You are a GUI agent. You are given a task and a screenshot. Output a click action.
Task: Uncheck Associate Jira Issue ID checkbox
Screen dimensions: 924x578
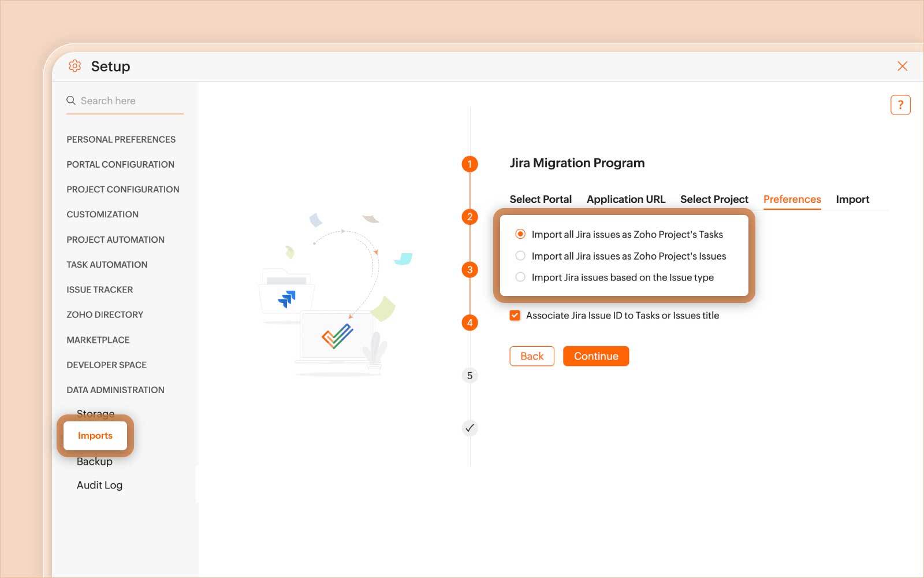click(x=515, y=315)
